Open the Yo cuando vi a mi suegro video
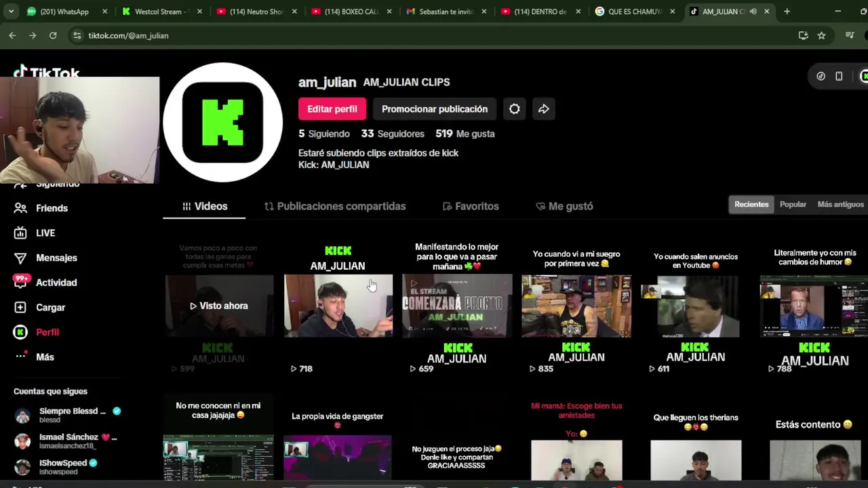 click(576, 306)
